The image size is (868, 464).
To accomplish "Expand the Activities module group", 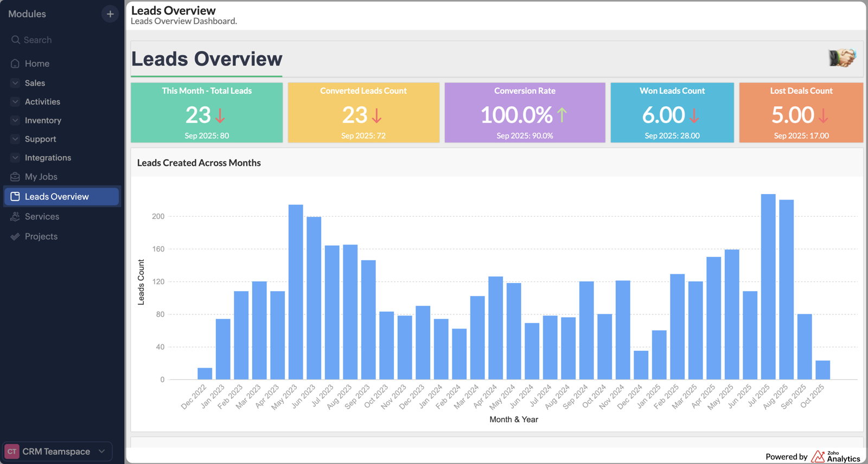I will (15, 102).
